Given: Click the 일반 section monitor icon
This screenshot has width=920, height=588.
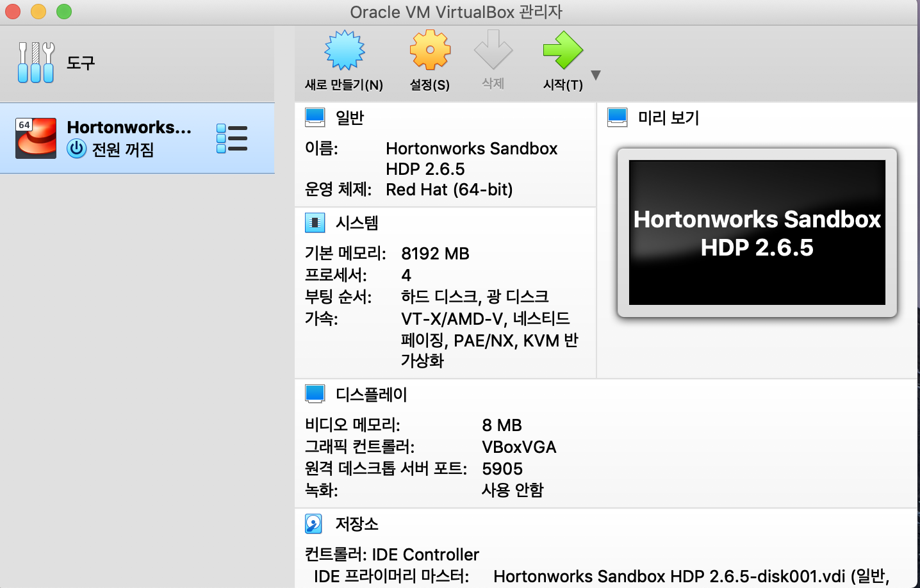Looking at the screenshot, I should coord(315,117).
